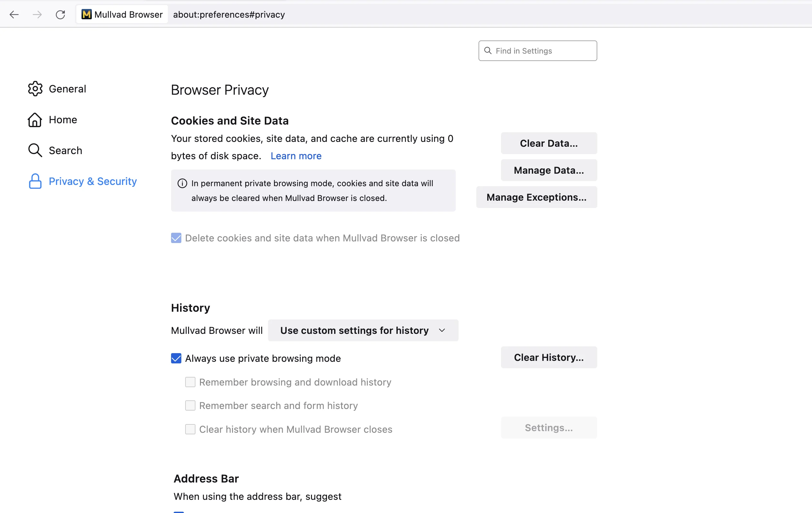Open the Home settings section

pos(53,120)
